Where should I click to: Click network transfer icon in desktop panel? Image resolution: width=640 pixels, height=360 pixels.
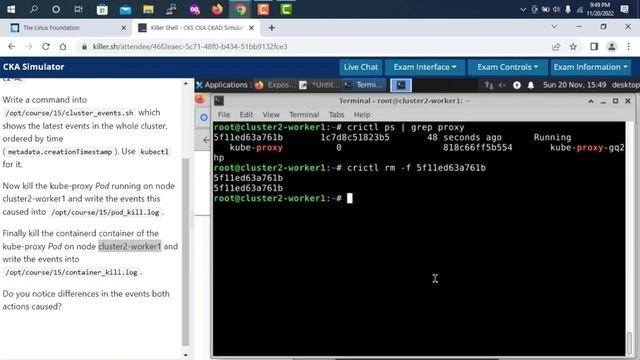pos(489,85)
